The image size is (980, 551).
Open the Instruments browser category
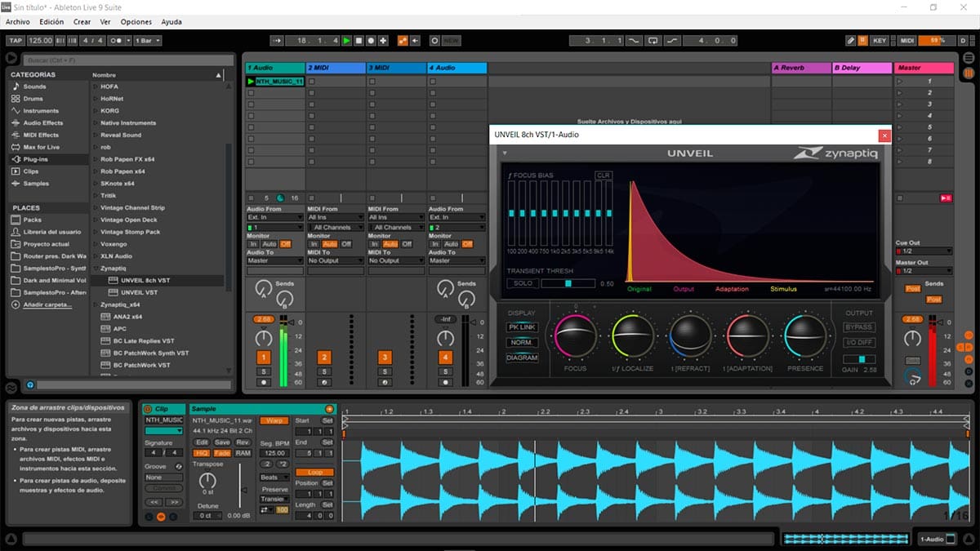coord(41,110)
